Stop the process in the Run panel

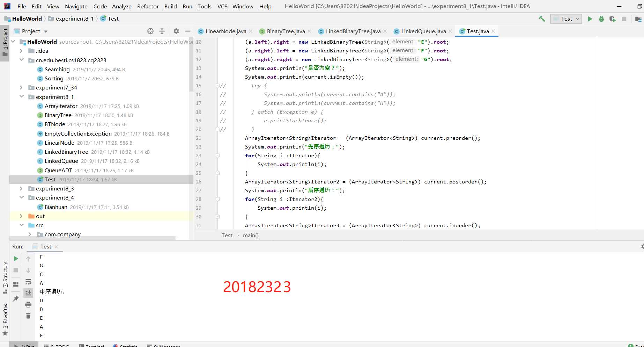tap(16, 270)
